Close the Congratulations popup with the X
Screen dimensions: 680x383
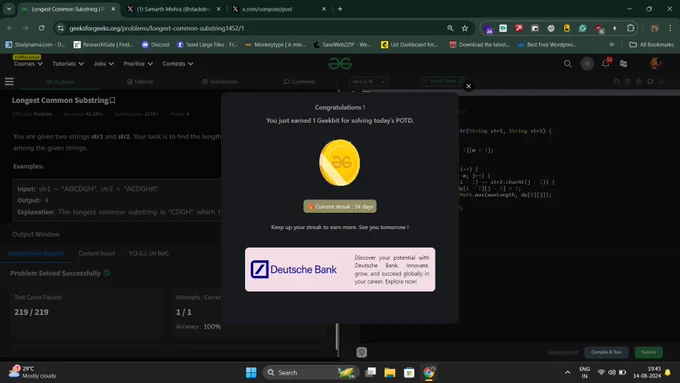click(468, 86)
